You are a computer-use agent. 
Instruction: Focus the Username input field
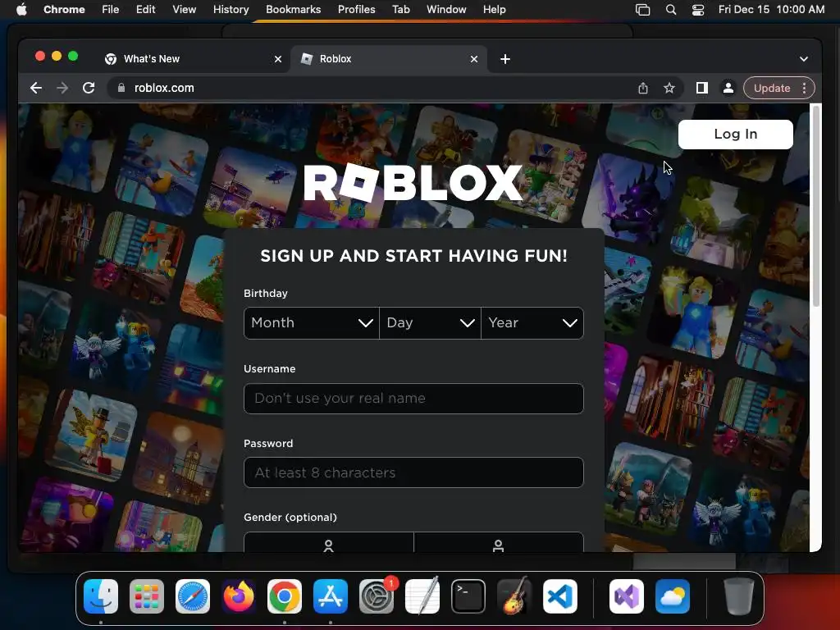click(413, 399)
